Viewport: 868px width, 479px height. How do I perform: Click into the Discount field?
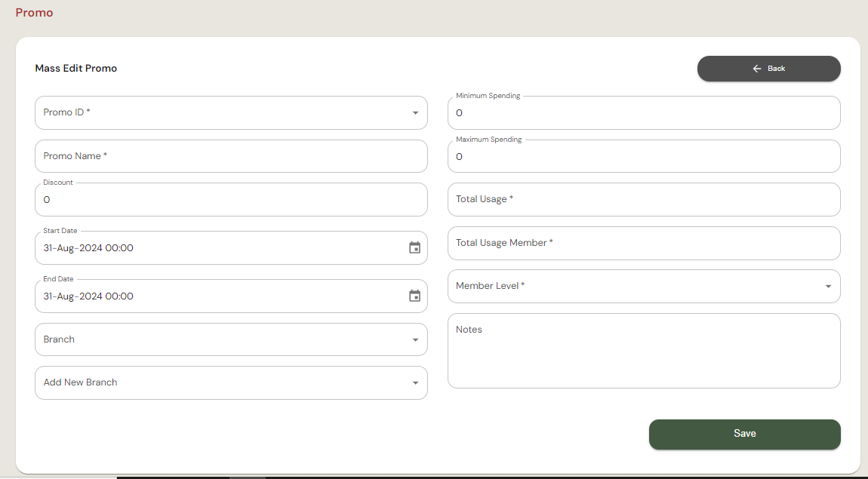[231, 200]
